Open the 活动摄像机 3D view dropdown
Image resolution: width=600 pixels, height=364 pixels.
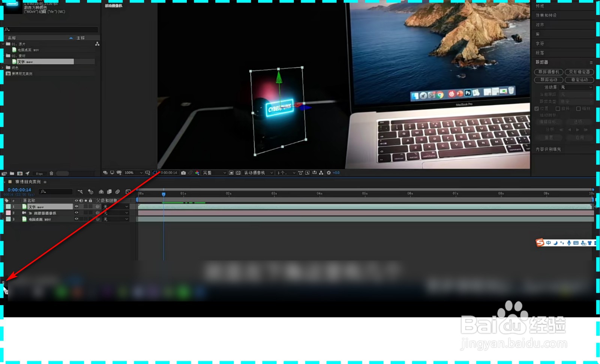pos(258,173)
